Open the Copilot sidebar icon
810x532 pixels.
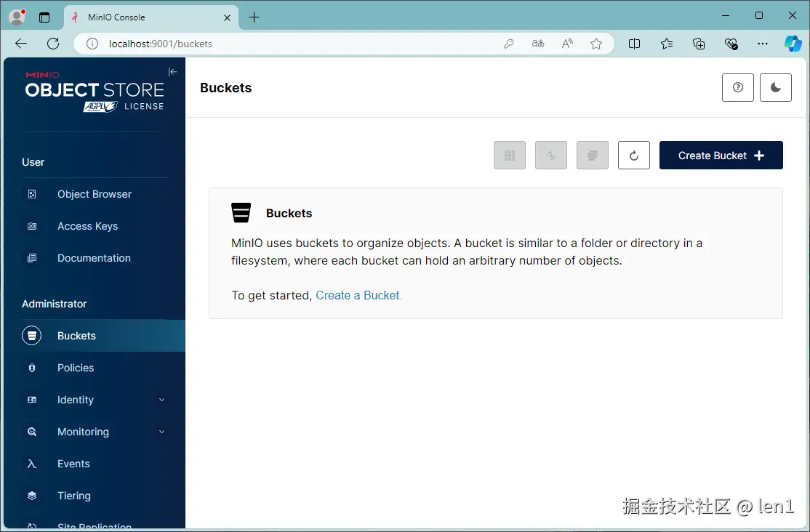(x=793, y=44)
